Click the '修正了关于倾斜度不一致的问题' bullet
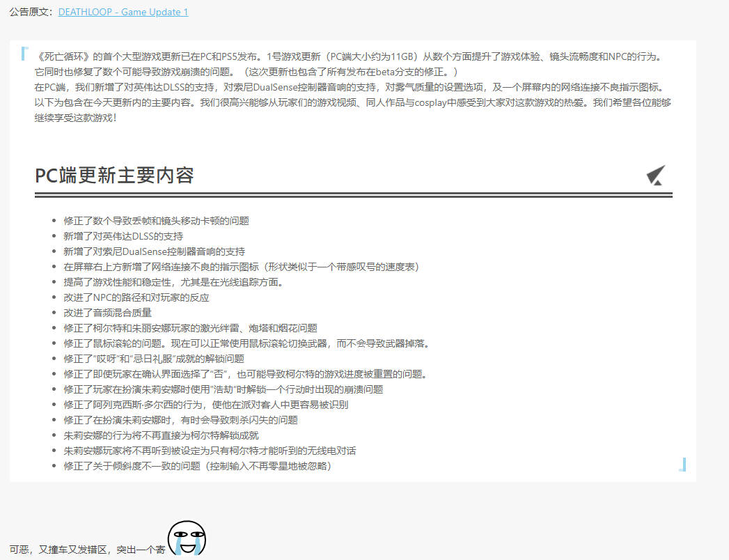Viewport: 729px width, 560px height. (198, 467)
